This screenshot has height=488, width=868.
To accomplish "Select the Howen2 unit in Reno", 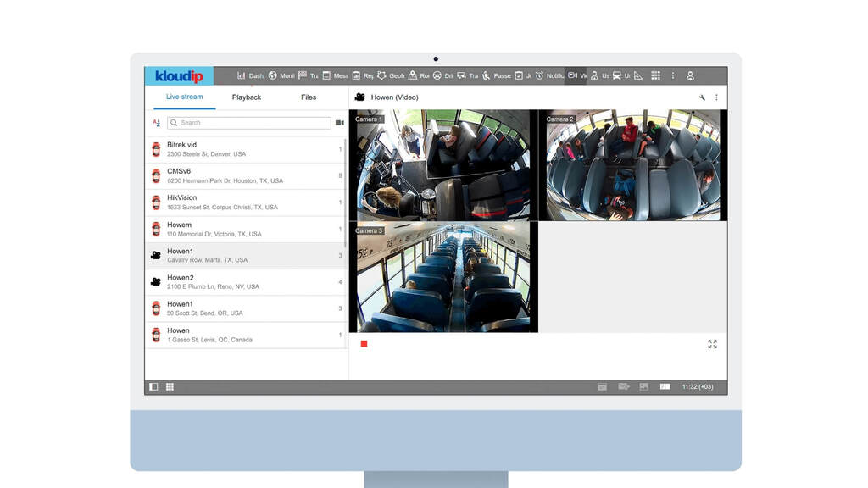I will click(x=246, y=282).
